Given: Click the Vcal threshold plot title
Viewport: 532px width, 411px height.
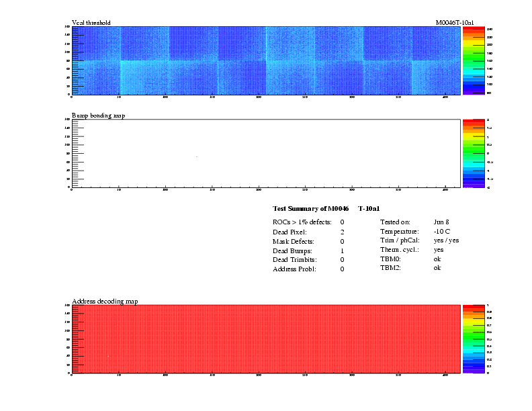Looking at the screenshot, I should (x=91, y=23).
